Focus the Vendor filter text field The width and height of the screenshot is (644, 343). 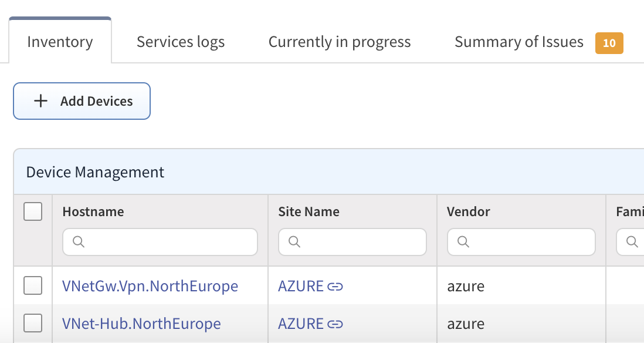click(x=528, y=242)
